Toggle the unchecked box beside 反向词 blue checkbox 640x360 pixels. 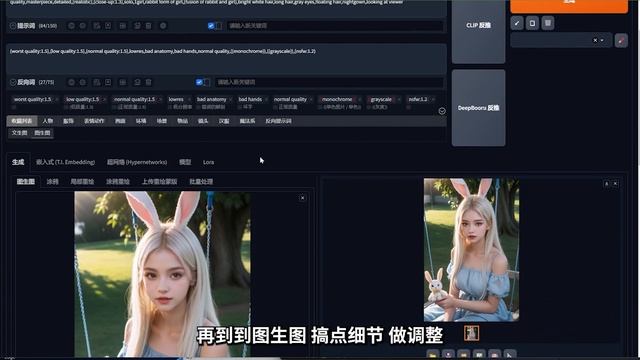pos(207,82)
